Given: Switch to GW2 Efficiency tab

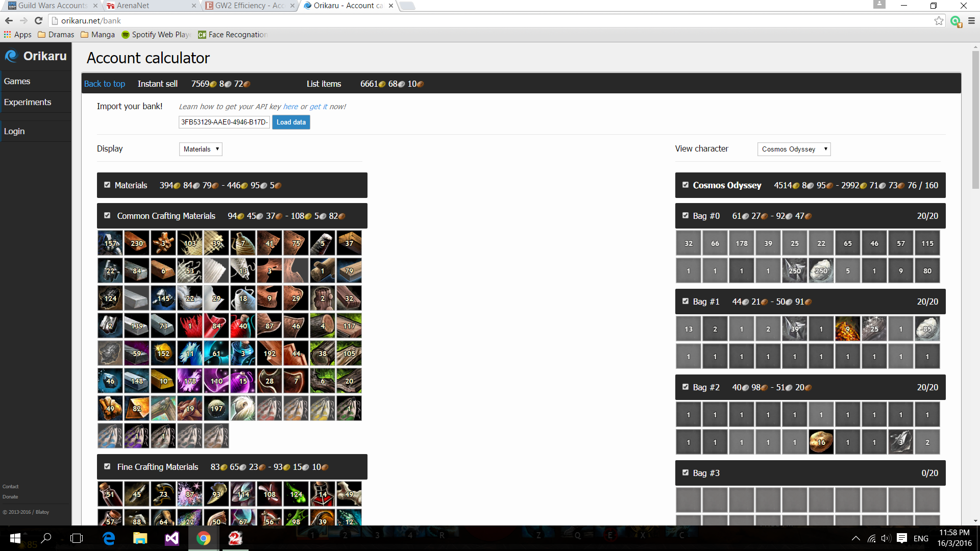Looking at the screenshot, I should (x=250, y=6).
